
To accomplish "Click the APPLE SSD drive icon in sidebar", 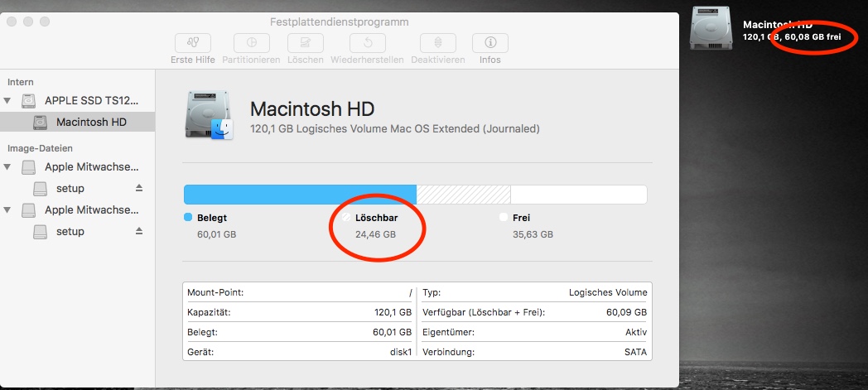I will pos(28,101).
